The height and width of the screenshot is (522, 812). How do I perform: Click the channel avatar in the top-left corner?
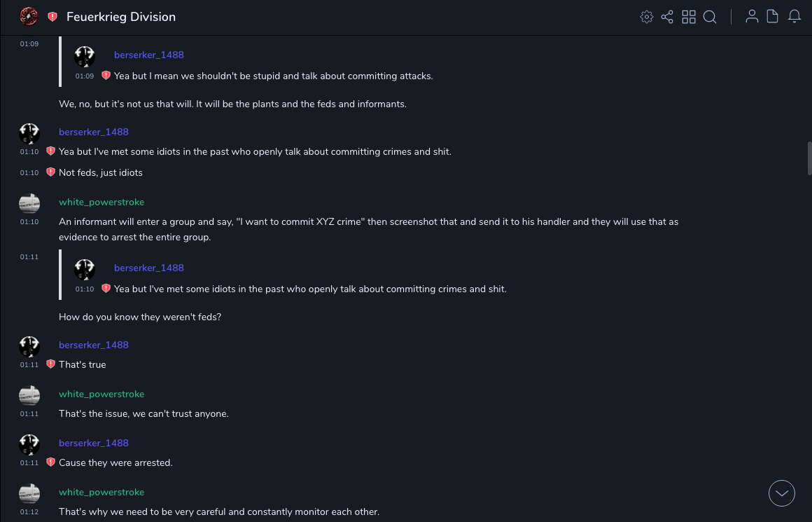29,17
